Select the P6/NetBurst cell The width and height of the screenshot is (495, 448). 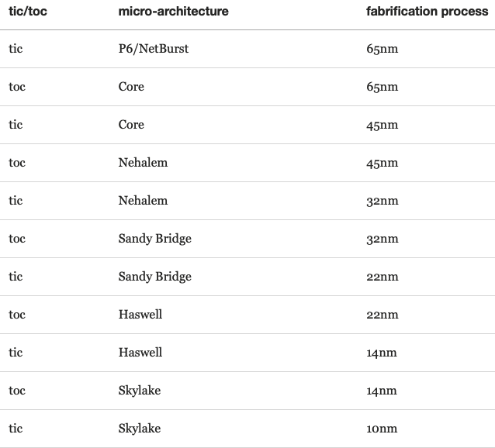pyautogui.click(x=154, y=49)
